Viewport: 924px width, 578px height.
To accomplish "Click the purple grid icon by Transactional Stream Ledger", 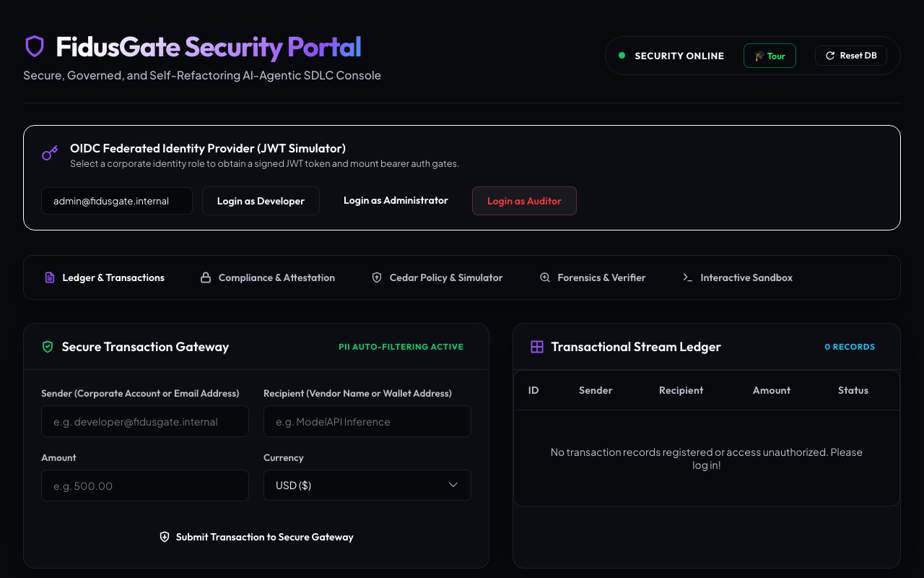I will point(537,347).
